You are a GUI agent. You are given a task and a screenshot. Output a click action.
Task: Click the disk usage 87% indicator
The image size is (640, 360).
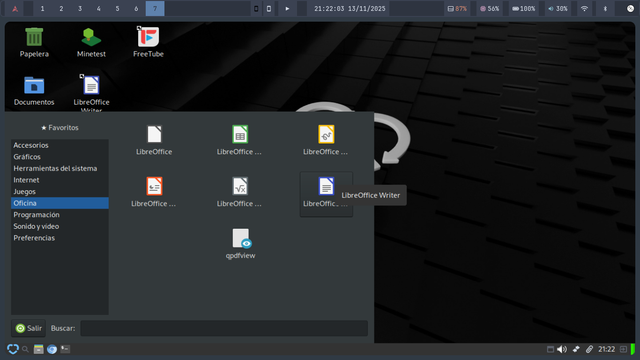[457, 9]
